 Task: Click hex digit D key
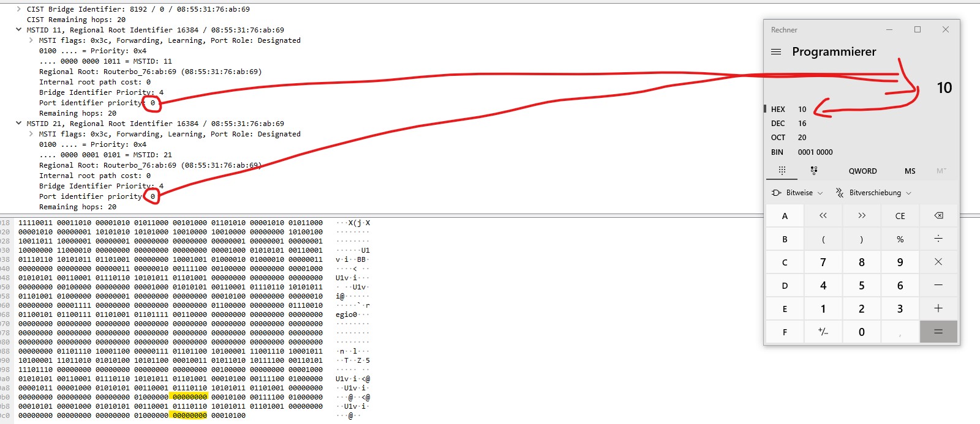click(x=785, y=285)
